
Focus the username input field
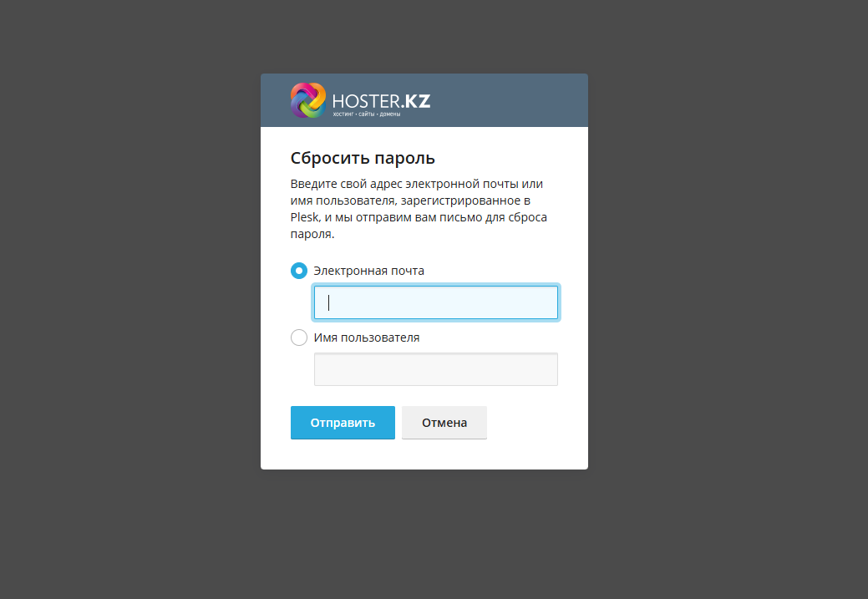click(435, 369)
